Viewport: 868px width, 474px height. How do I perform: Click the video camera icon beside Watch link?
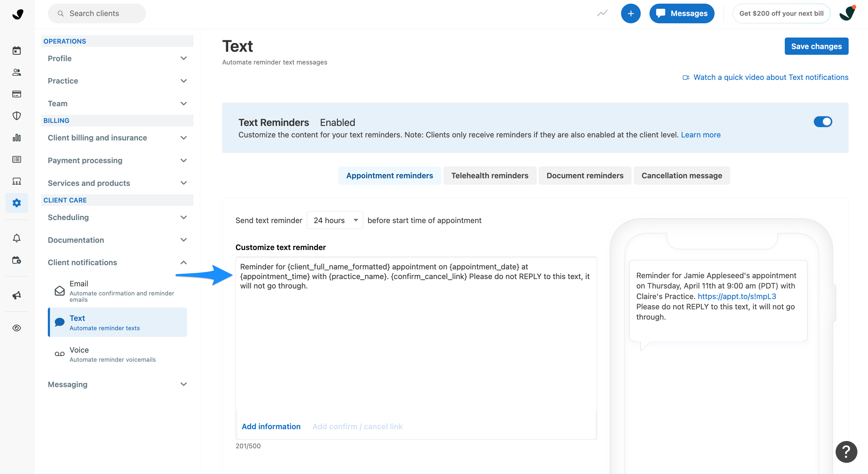click(686, 77)
